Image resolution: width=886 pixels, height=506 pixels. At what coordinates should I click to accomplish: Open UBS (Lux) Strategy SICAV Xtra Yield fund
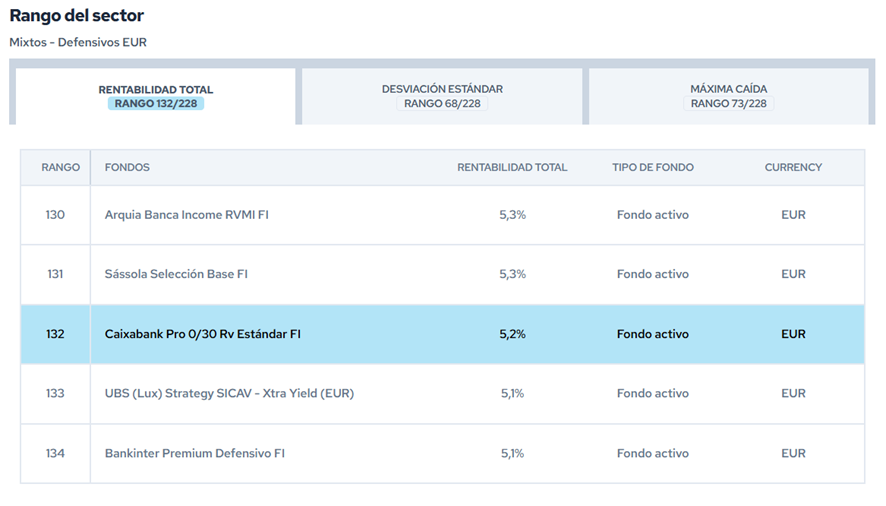[x=229, y=393]
